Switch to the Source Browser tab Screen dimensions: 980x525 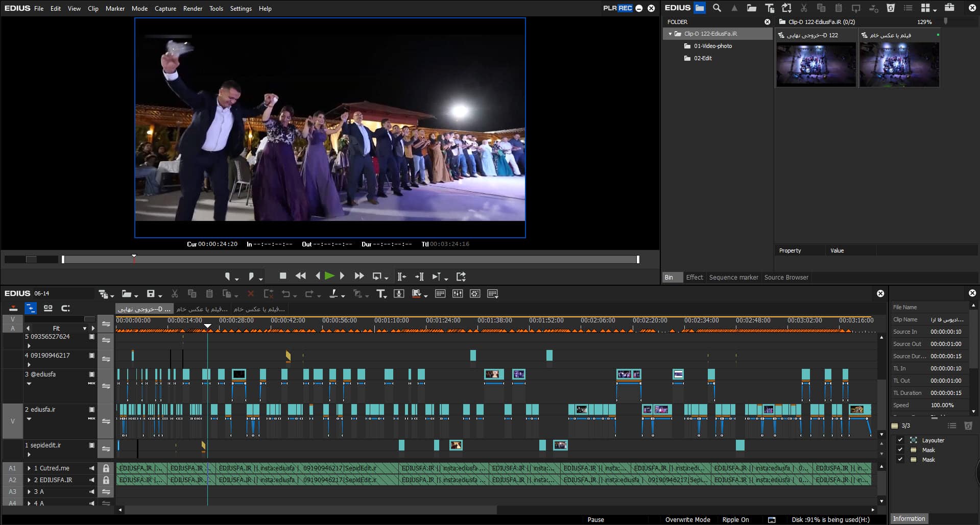[786, 277]
